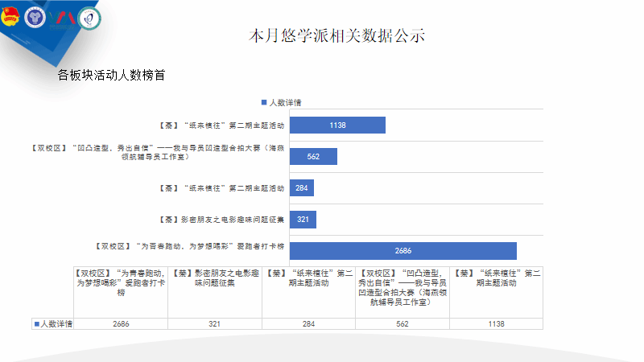Click table cell containing 1138
Screen dimensions: 644x362
(496, 323)
